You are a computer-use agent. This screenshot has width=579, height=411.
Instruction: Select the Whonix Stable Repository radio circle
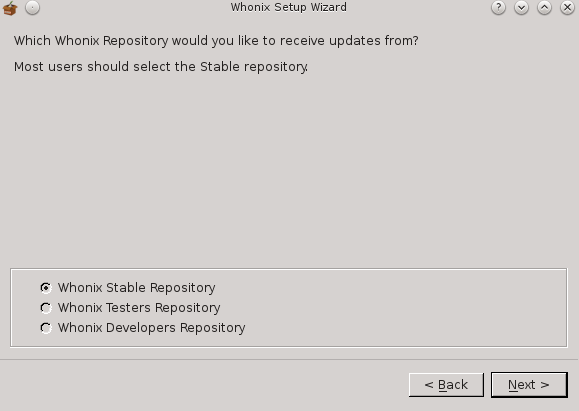[x=46, y=288]
